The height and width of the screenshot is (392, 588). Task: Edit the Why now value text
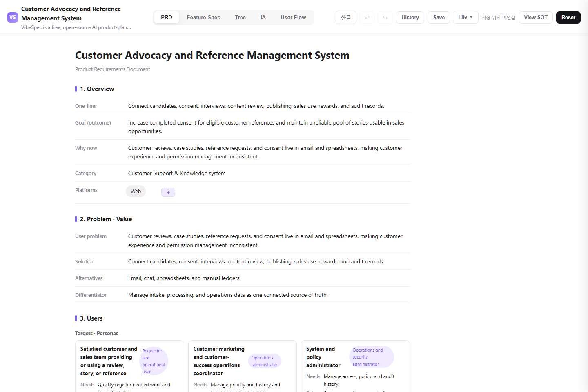click(x=265, y=152)
